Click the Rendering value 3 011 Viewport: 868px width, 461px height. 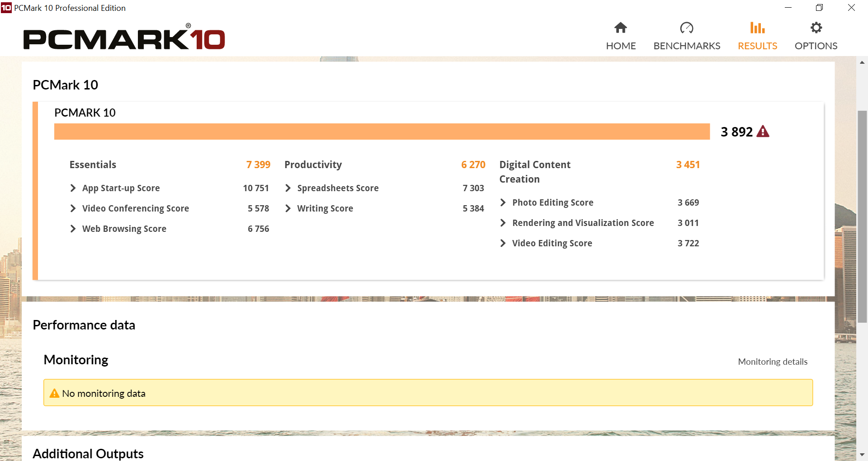click(688, 223)
